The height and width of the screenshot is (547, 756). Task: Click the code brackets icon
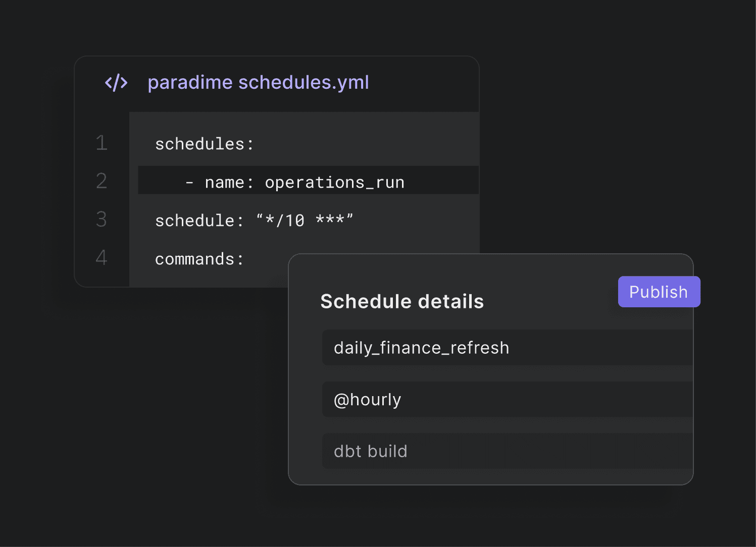(116, 83)
